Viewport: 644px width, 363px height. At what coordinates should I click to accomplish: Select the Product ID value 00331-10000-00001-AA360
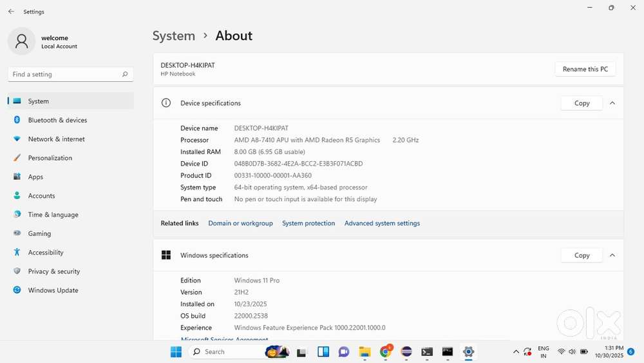272,175
